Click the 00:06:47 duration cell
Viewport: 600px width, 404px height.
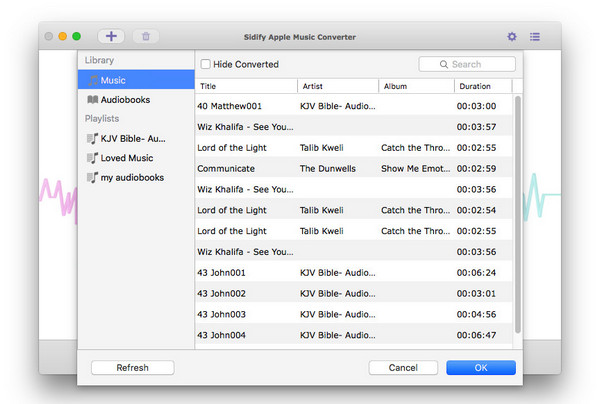tap(476, 335)
